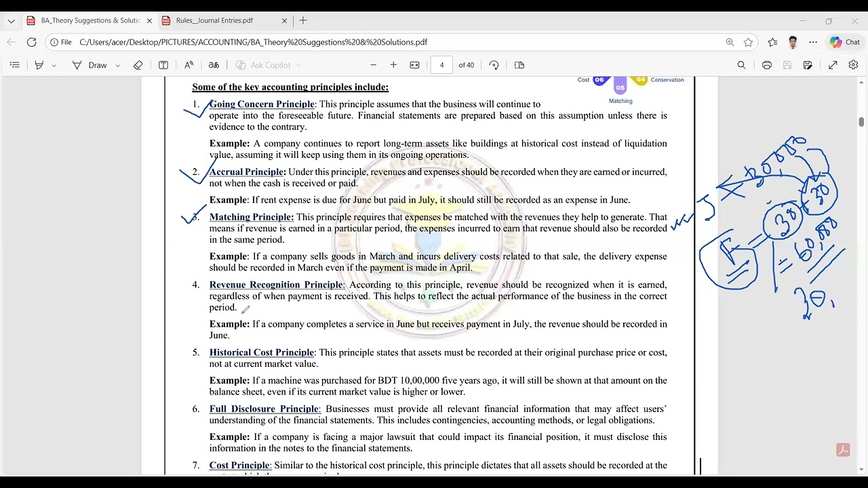Image resolution: width=868 pixels, height=488 pixels.
Task: Select the Highlight tool
Action: click(39, 65)
